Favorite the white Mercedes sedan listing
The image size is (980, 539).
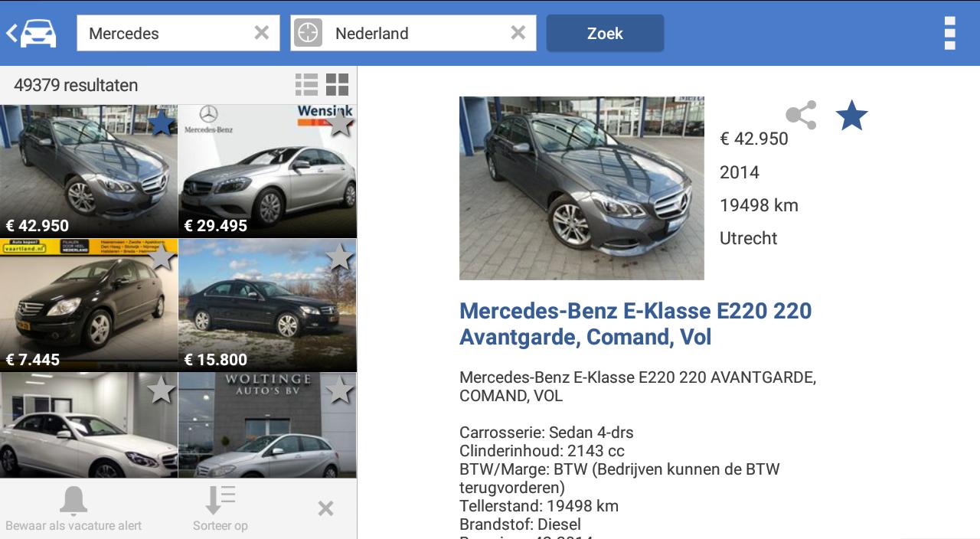coord(161,390)
